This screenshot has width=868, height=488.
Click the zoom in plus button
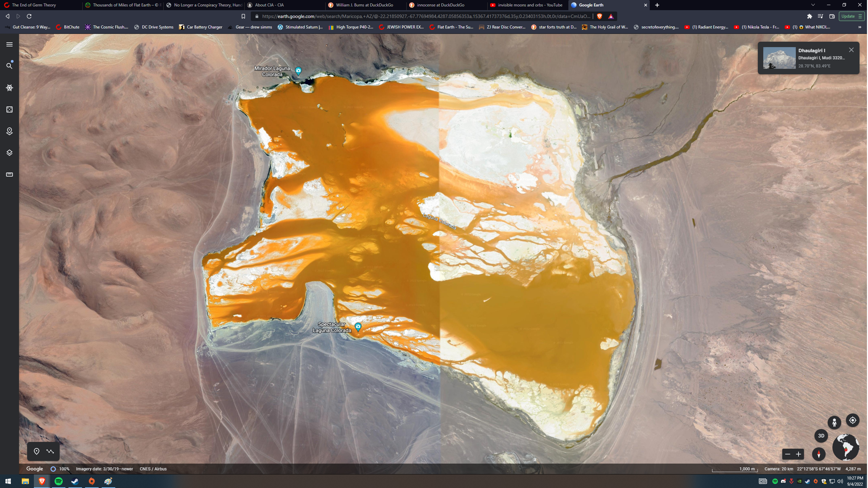point(799,454)
